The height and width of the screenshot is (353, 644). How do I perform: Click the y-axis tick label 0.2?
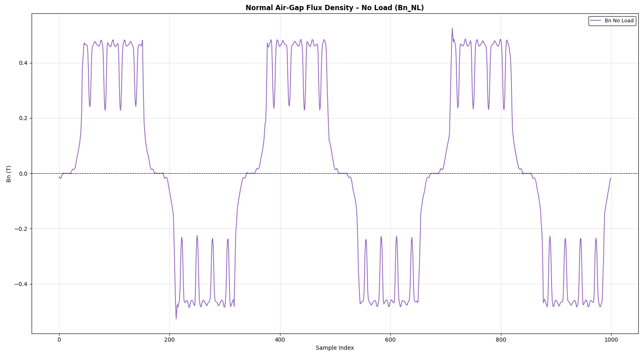[23, 118]
